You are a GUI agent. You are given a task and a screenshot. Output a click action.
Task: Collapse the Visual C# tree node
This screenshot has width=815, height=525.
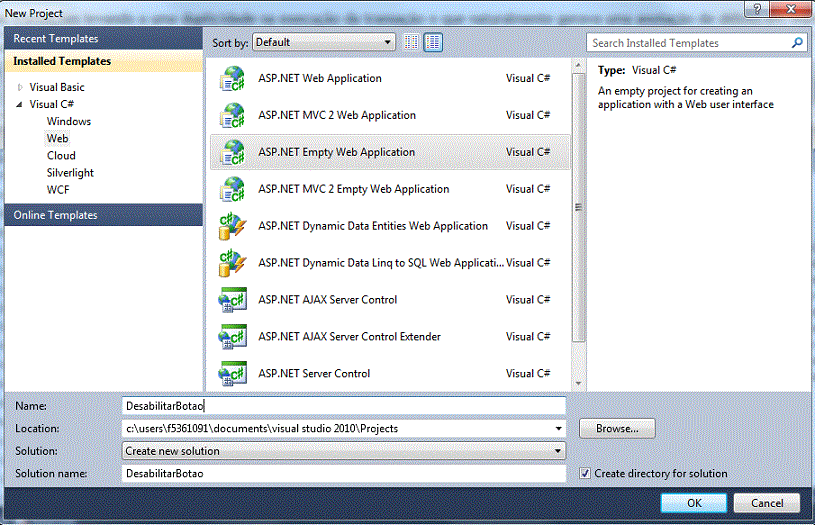pos(20,104)
